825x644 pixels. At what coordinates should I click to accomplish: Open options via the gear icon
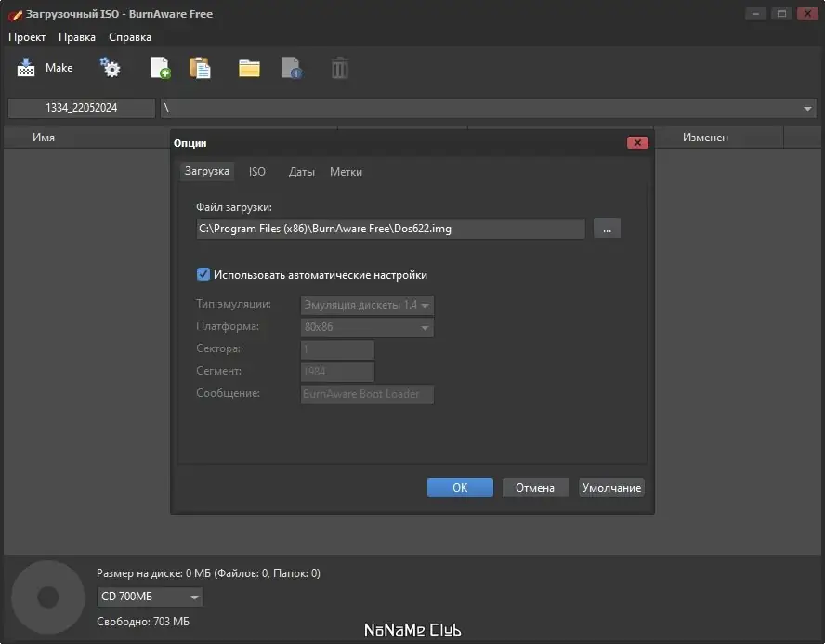tap(110, 67)
